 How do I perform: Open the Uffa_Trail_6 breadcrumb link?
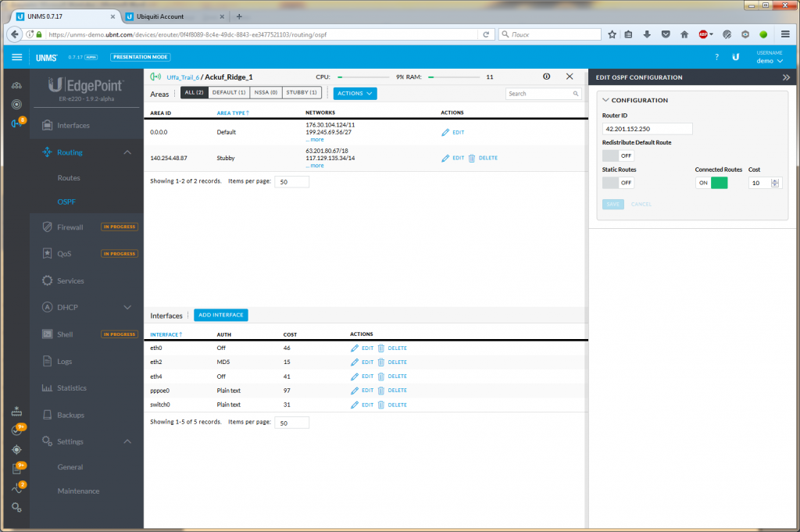[x=183, y=77]
